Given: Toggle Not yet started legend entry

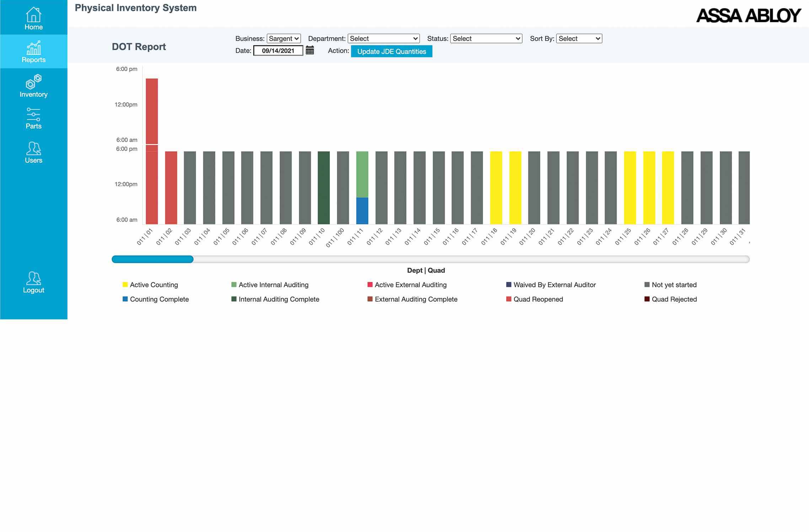Looking at the screenshot, I should [x=670, y=284].
